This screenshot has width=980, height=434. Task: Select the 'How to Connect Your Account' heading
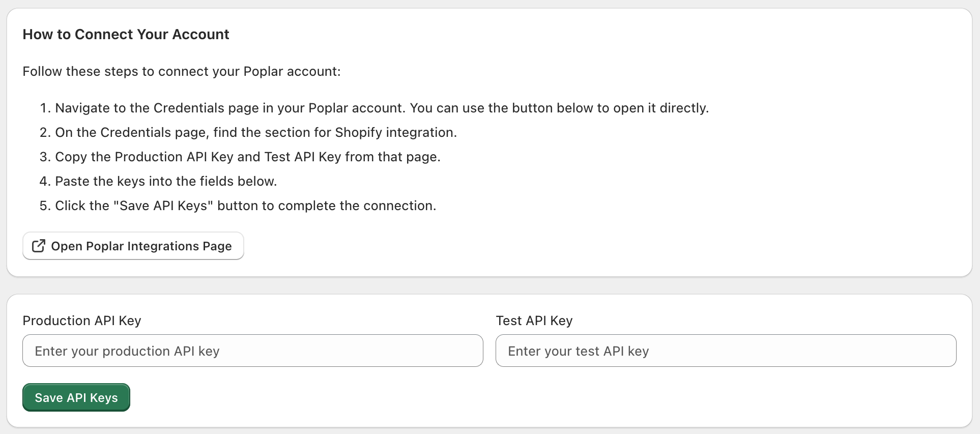126,34
